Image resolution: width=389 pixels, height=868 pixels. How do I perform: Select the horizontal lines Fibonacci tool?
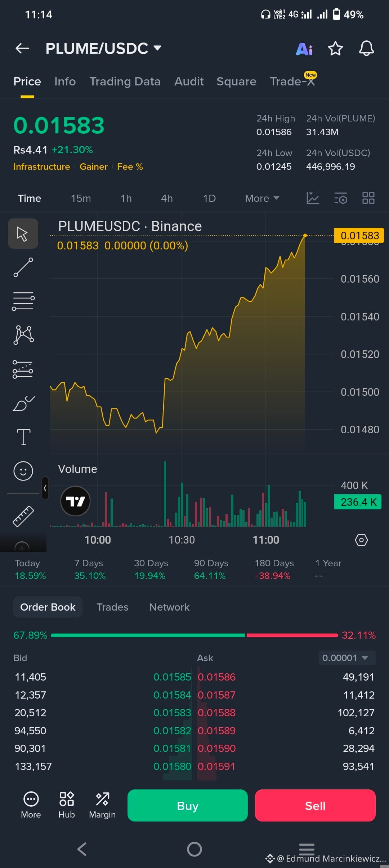pyautogui.click(x=23, y=301)
